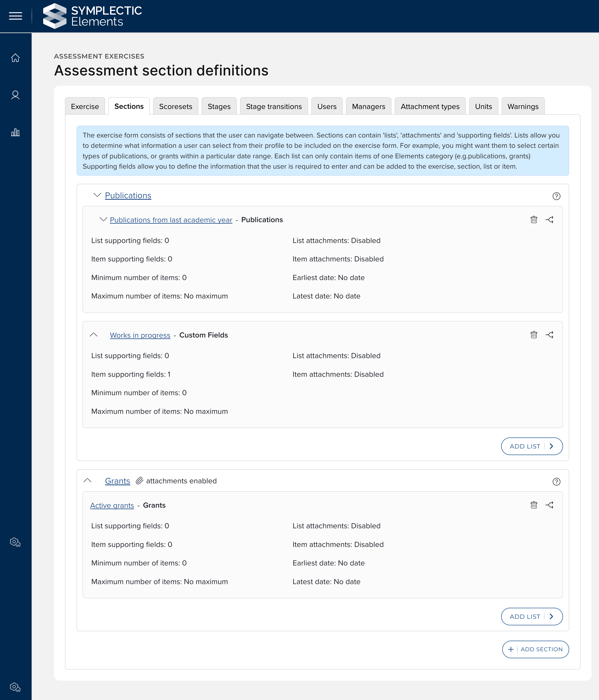
Task: Open help for the Publications section
Action: [x=556, y=196]
